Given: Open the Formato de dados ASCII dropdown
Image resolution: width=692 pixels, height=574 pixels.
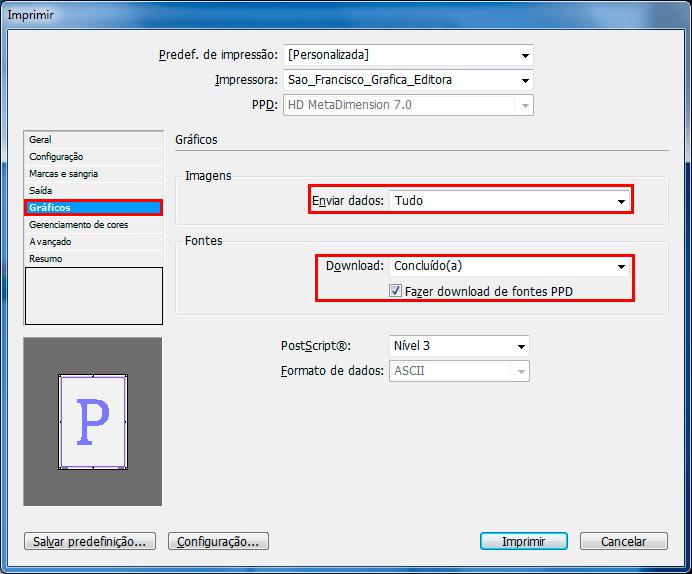Looking at the screenshot, I should pyautogui.click(x=459, y=371).
